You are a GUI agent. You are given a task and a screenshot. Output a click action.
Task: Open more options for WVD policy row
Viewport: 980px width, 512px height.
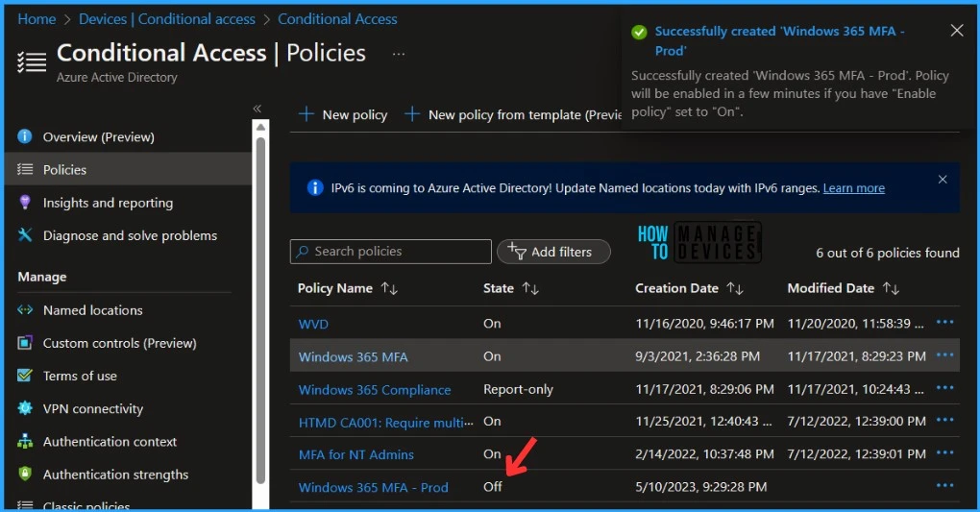pos(944,322)
